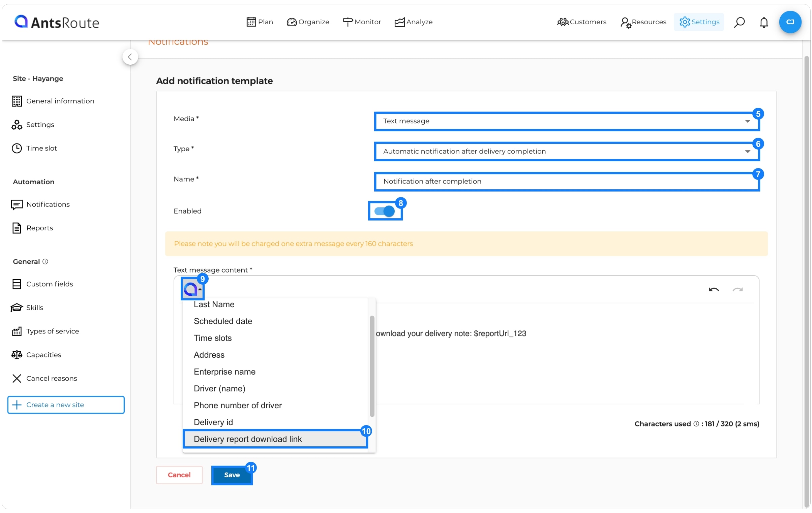Select Driver (name) variable

[x=276, y=389]
